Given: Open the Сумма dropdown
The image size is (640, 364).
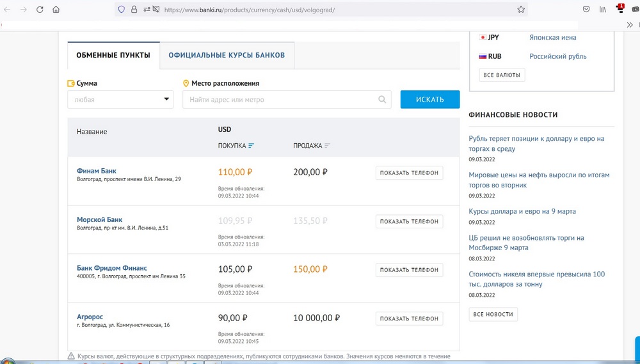Looking at the screenshot, I should [120, 99].
